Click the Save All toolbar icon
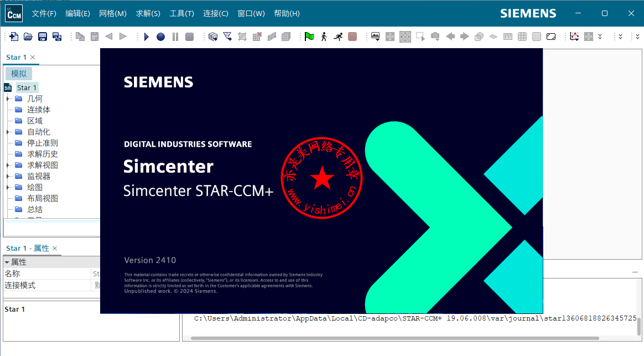This screenshot has width=644, height=356. [x=56, y=37]
